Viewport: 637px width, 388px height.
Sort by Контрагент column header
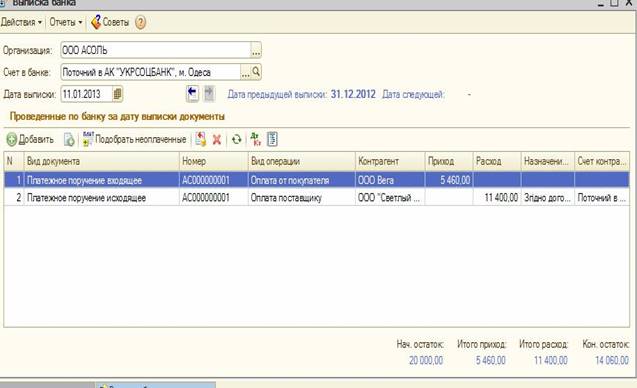coord(390,161)
